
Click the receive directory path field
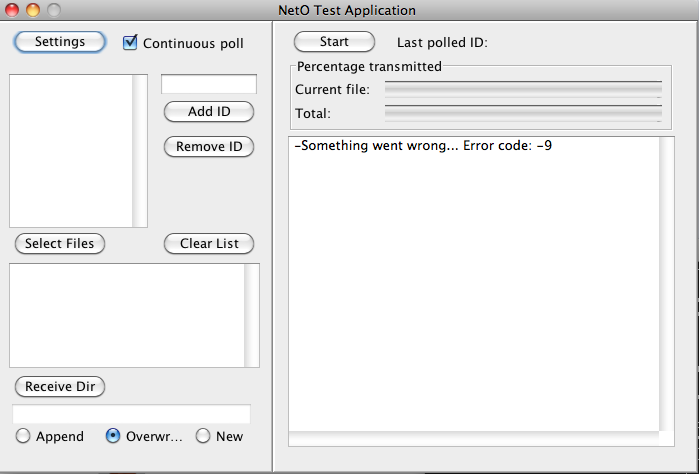pyautogui.click(x=131, y=414)
